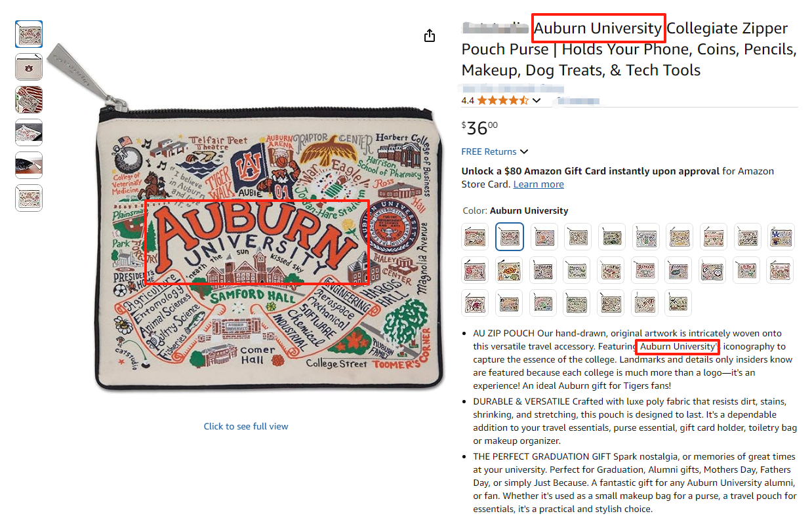Select the first color swatch in the top row
This screenshot has width=812, height=516.
point(475,237)
